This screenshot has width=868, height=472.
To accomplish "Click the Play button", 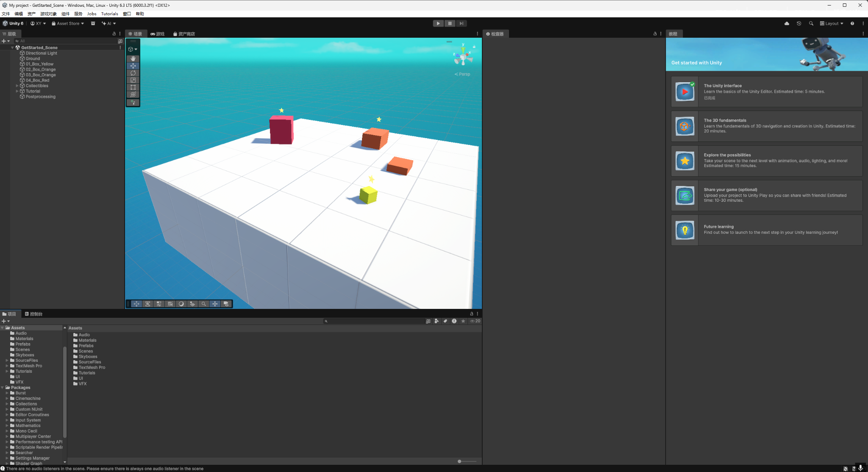I will [x=438, y=23].
